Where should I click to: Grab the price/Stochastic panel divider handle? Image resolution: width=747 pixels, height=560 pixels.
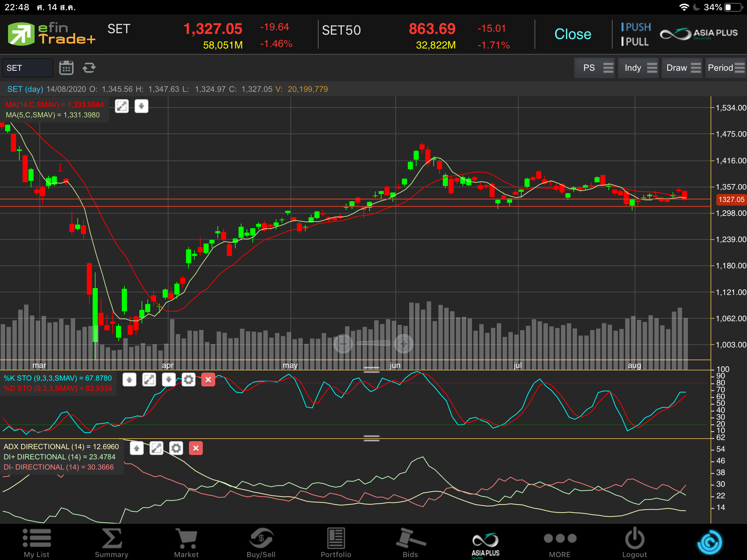371,369
